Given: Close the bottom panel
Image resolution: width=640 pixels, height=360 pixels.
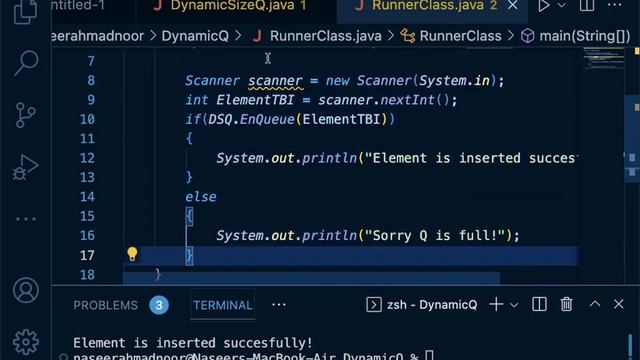Looking at the screenshot, I should pos(618,304).
